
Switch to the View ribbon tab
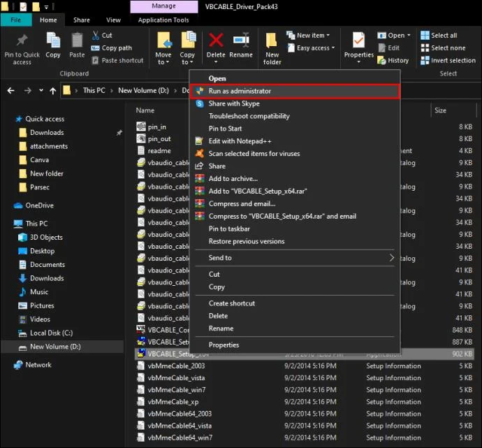click(113, 20)
